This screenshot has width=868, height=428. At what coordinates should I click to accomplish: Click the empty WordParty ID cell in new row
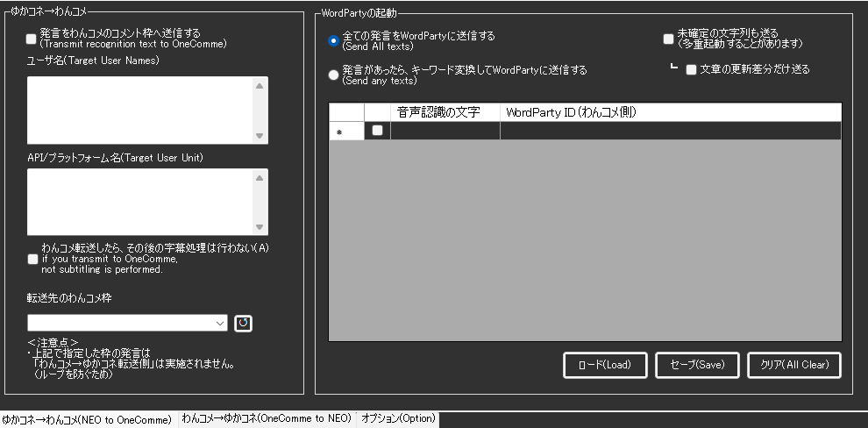[x=671, y=131]
